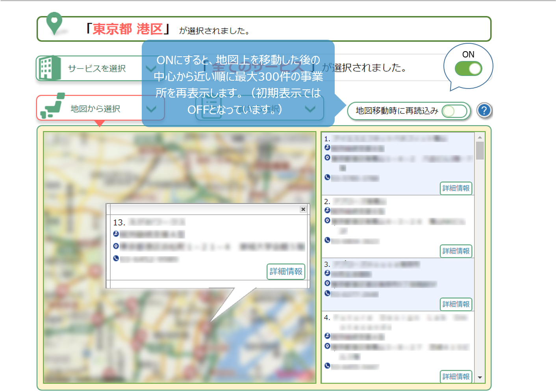This screenshot has width=556, height=392.
Task: Click the person icon in map popup
Action: pyautogui.click(x=116, y=234)
